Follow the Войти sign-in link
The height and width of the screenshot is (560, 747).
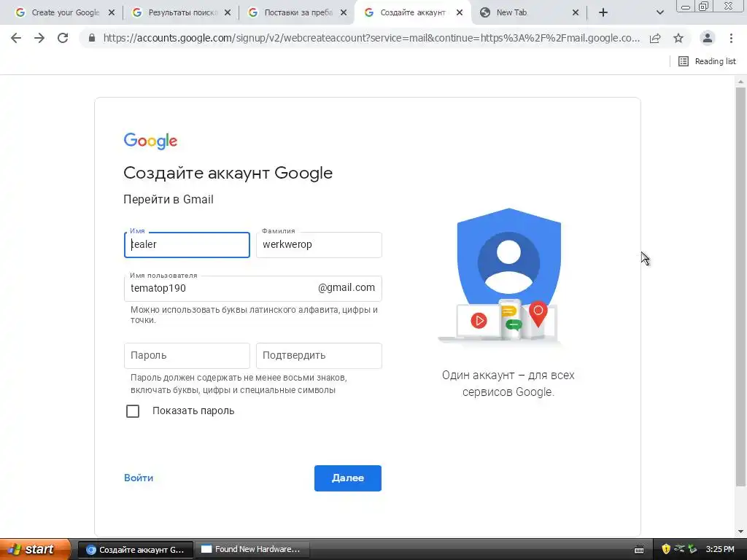pos(139,478)
